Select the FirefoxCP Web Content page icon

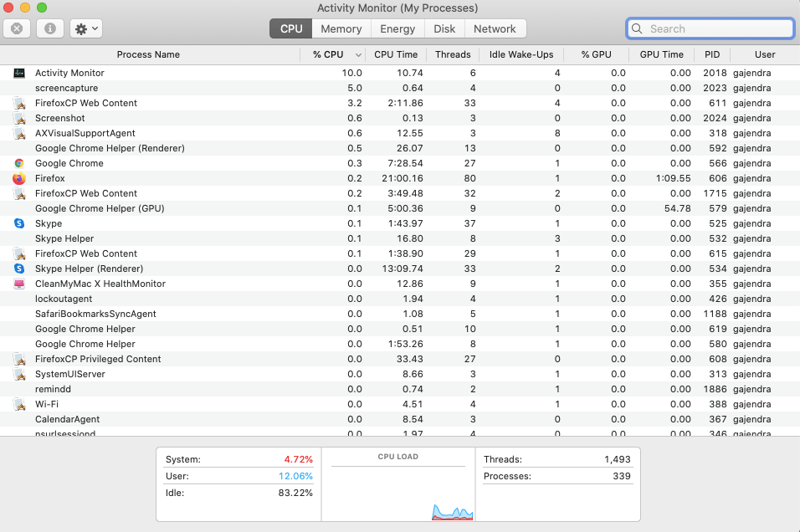coord(19,103)
